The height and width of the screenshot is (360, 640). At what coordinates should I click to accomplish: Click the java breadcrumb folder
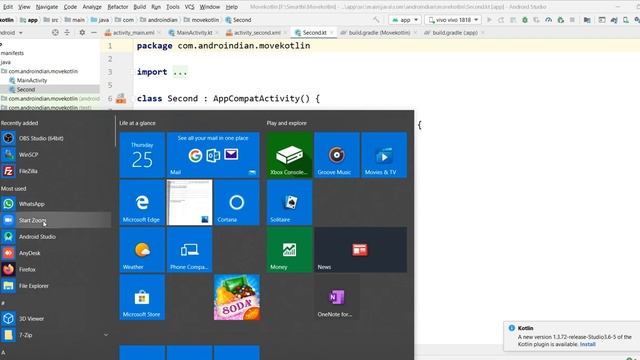(100, 20)
